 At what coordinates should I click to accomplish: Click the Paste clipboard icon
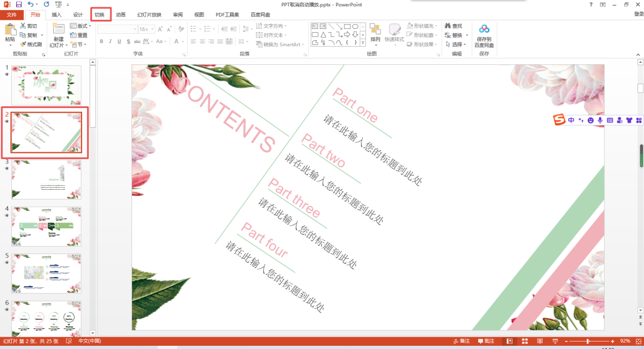coord(10,31)
